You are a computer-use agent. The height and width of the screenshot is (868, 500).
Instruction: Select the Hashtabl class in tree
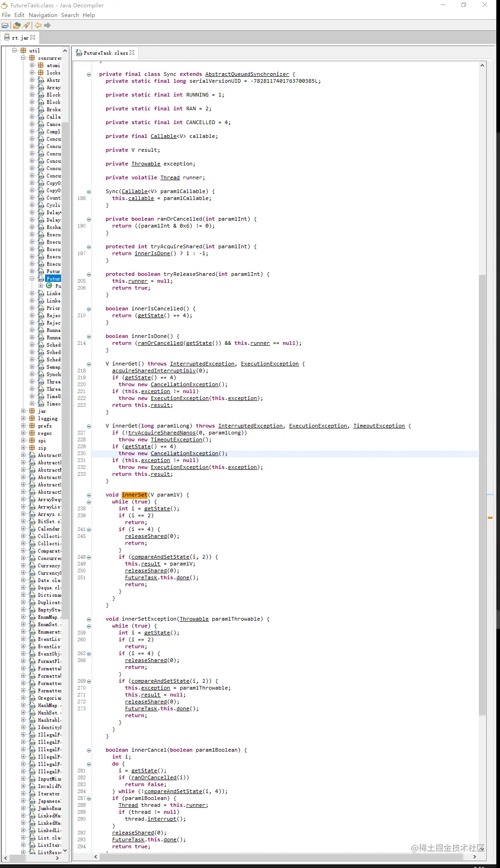pyautogui.click(x=49, y=720)
